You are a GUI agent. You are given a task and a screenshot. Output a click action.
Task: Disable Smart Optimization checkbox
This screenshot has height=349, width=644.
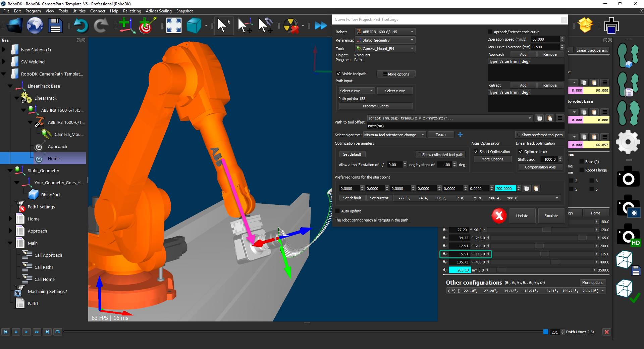pos(476,152)
